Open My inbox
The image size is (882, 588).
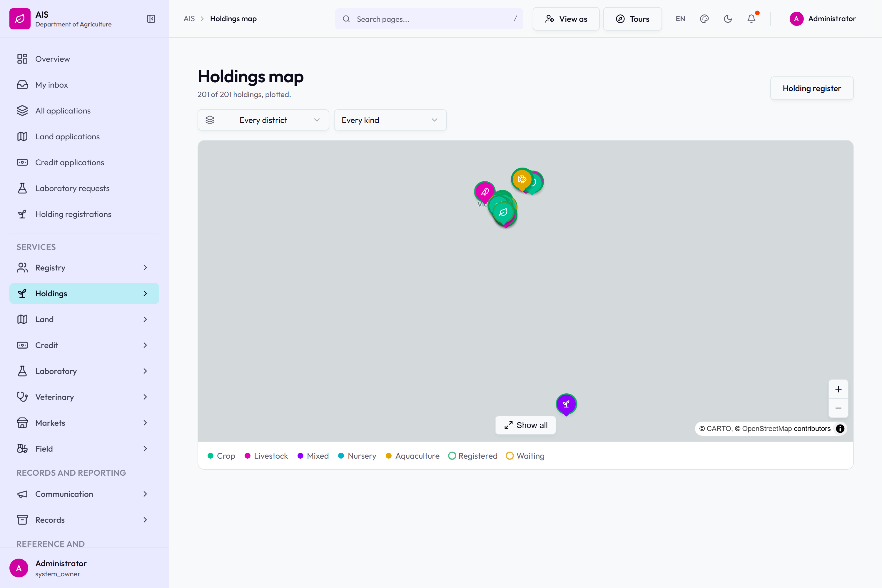84,85
